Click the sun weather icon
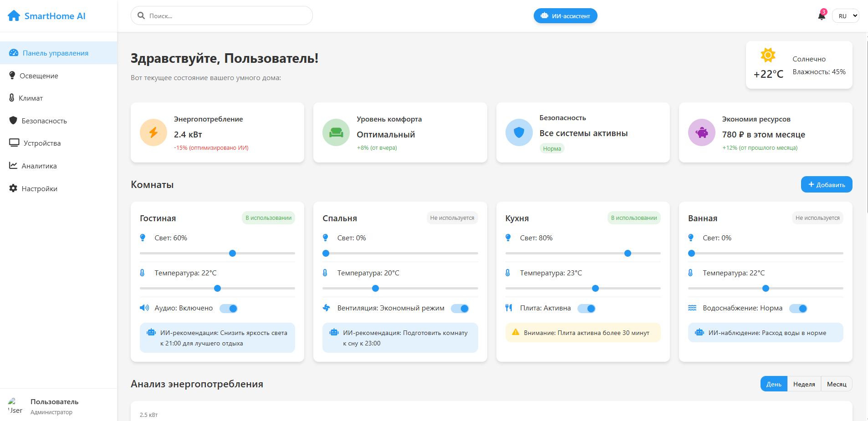 coord(768,56)
